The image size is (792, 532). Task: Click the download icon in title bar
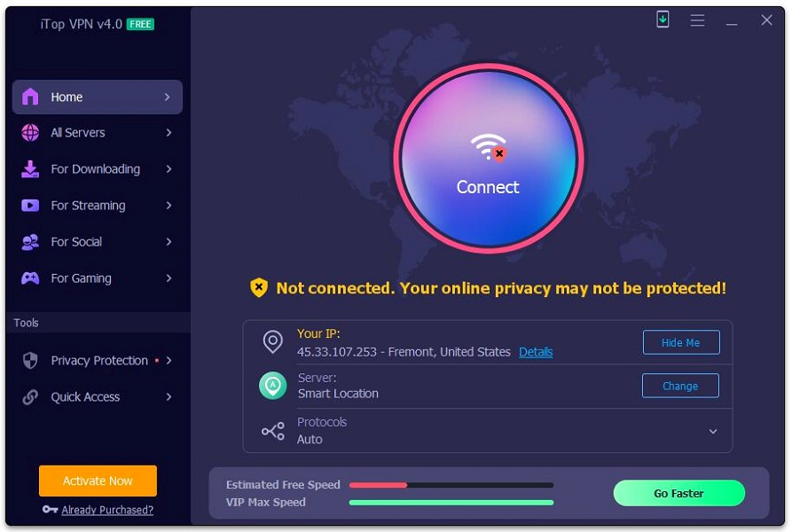pyautogui.click(x=663, y=20)
